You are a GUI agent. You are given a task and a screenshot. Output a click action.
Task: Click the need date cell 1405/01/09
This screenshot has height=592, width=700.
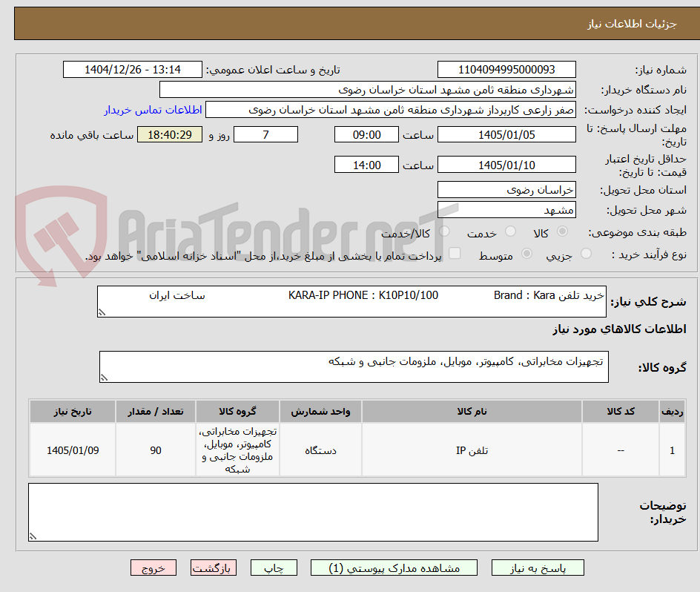point(73,450)
